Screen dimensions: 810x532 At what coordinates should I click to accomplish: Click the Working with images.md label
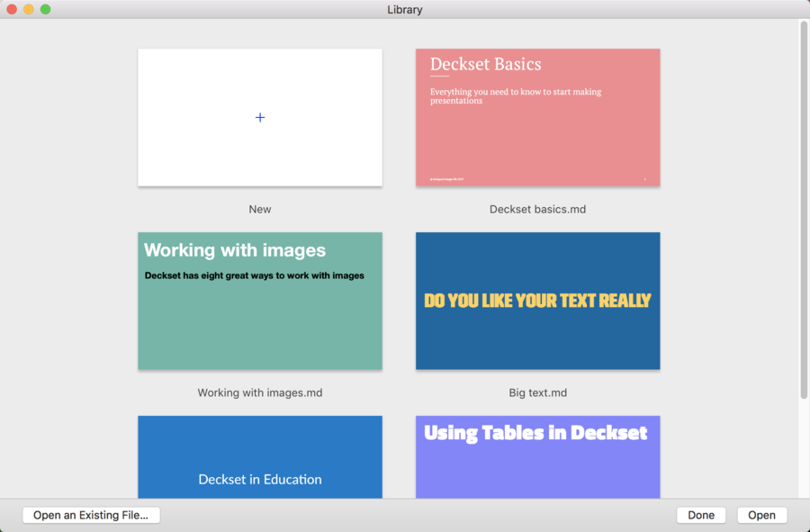[x=260, y=392]
